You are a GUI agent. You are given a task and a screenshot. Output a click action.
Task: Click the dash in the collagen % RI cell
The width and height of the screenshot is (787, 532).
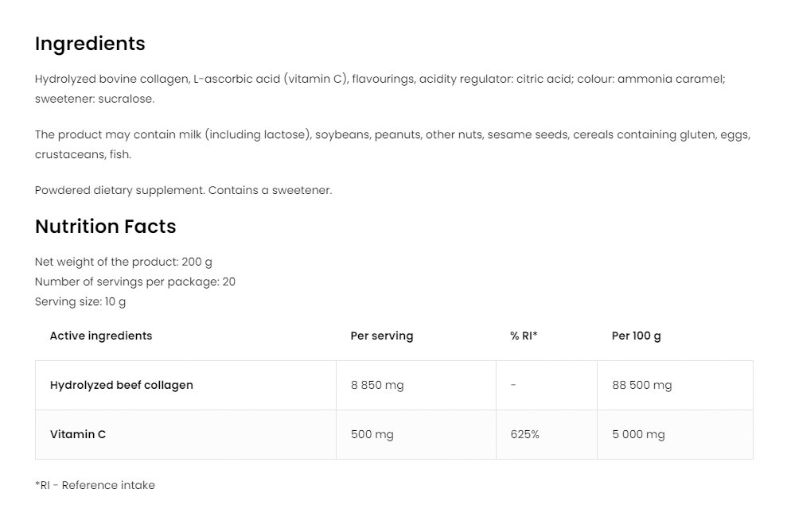coord(513,385)
